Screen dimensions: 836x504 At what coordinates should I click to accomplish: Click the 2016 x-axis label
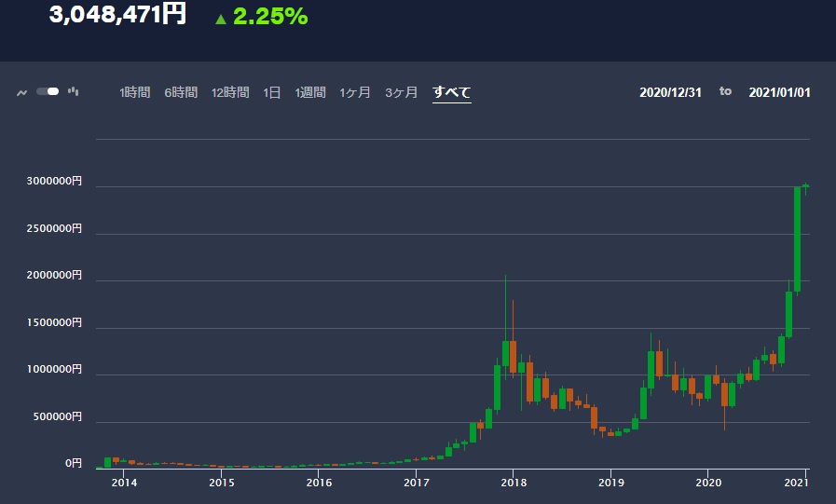coord(319,483)
